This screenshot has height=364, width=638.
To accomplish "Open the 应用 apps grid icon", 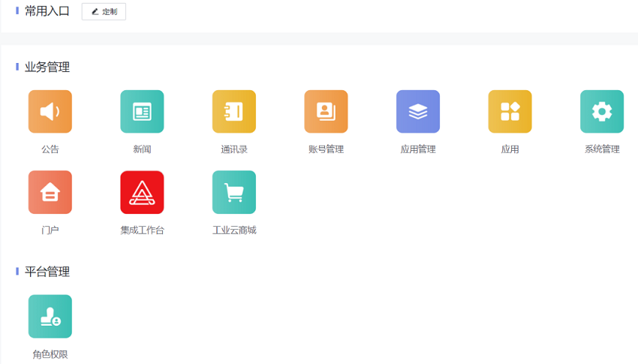I will [x=510, y=111].
